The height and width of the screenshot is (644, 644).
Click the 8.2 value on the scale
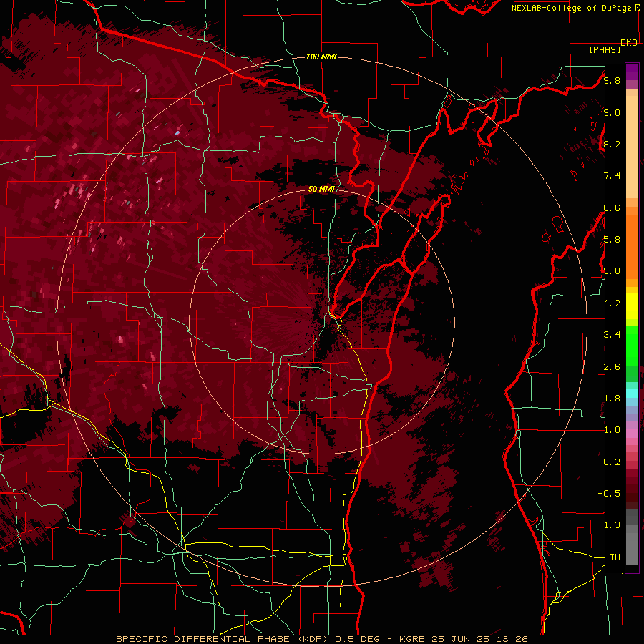[612, 144]
